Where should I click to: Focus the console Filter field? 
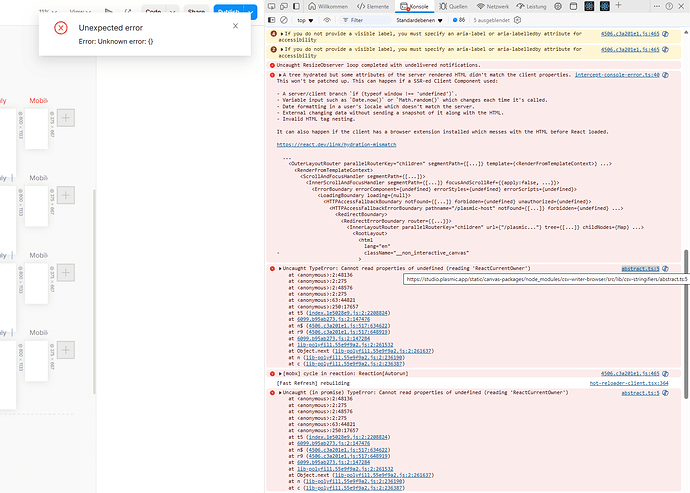tap(365, 20)
